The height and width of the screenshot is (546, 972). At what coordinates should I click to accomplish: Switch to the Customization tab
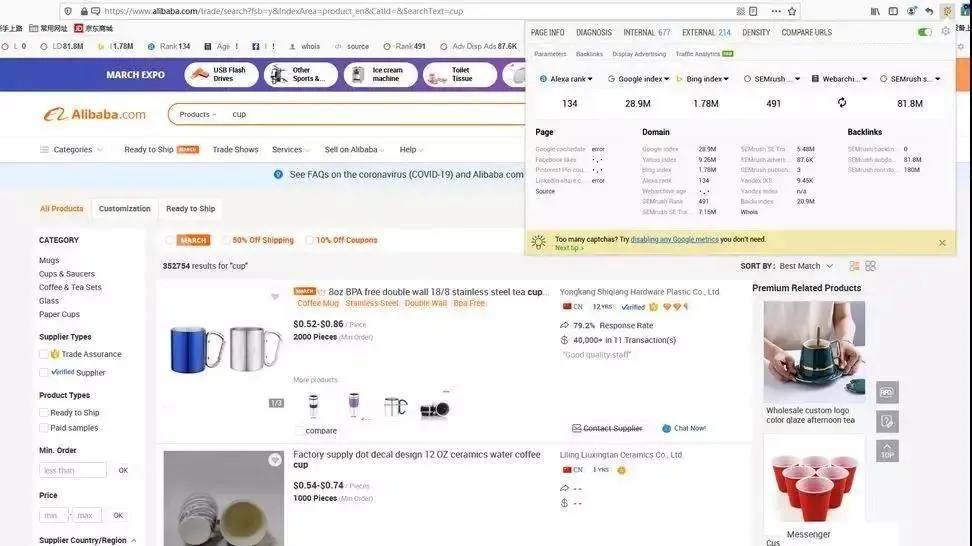[125, 209]
